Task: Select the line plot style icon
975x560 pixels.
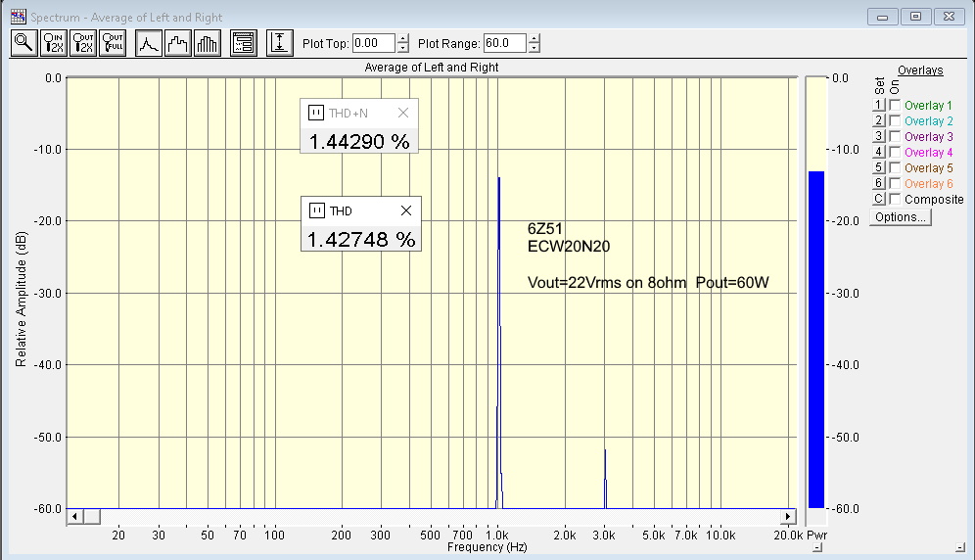Action: coord(148,43)
